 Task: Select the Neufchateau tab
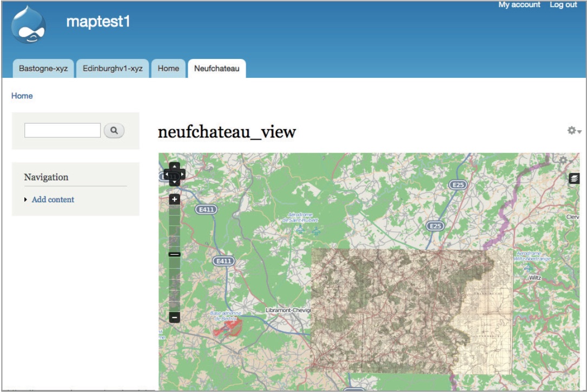216,69
